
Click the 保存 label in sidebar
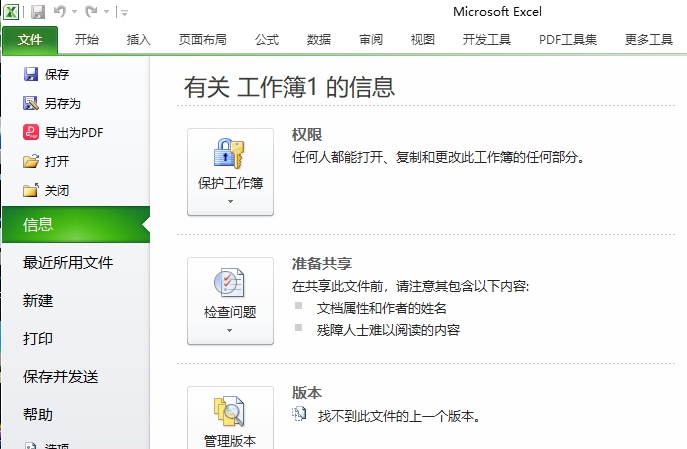point(57,74)
